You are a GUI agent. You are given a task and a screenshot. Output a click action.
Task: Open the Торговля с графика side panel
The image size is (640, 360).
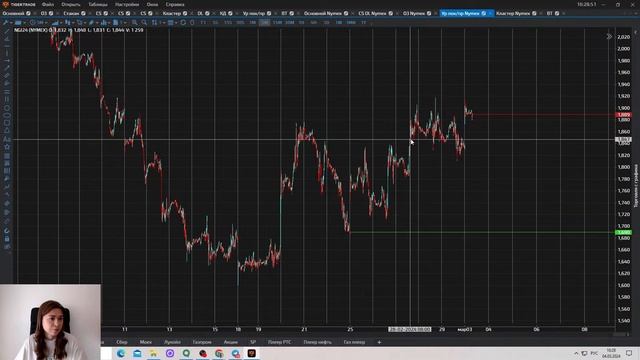tap(636, 186)
